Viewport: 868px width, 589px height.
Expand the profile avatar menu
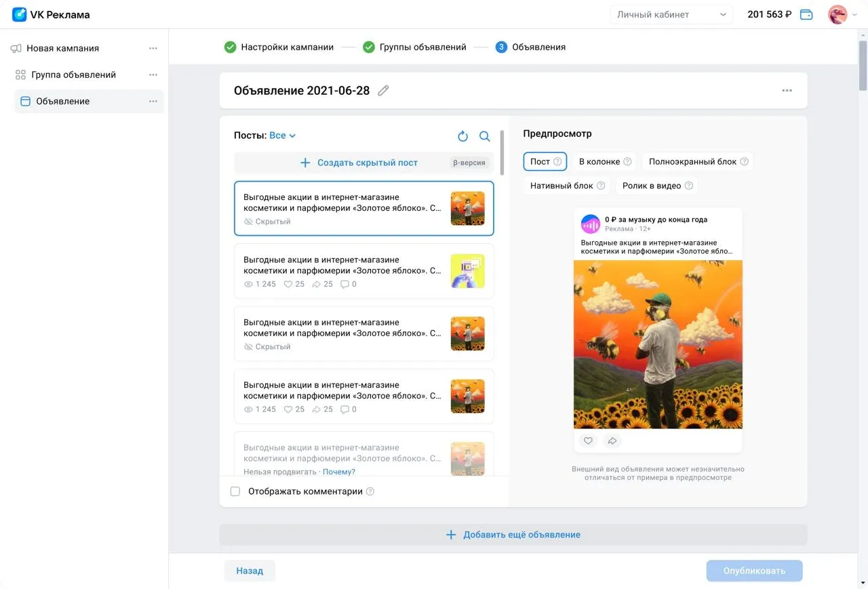(x=842, y=14)
